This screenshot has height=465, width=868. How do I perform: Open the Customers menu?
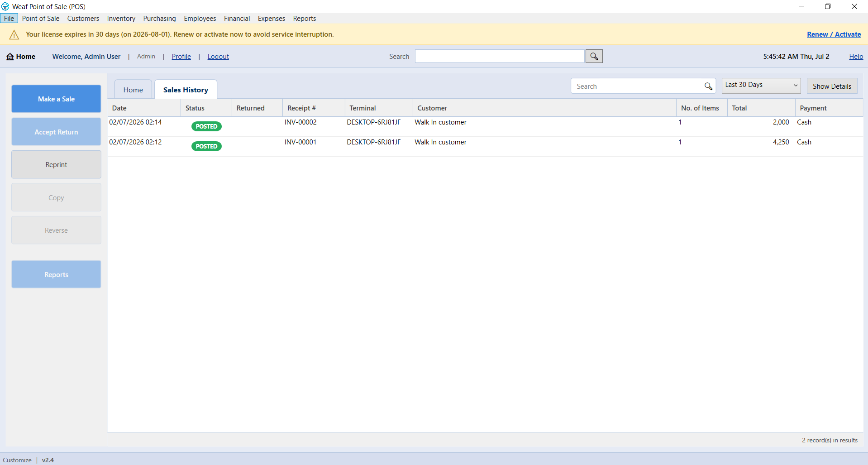pyautogui.click(x=83, y=19)
